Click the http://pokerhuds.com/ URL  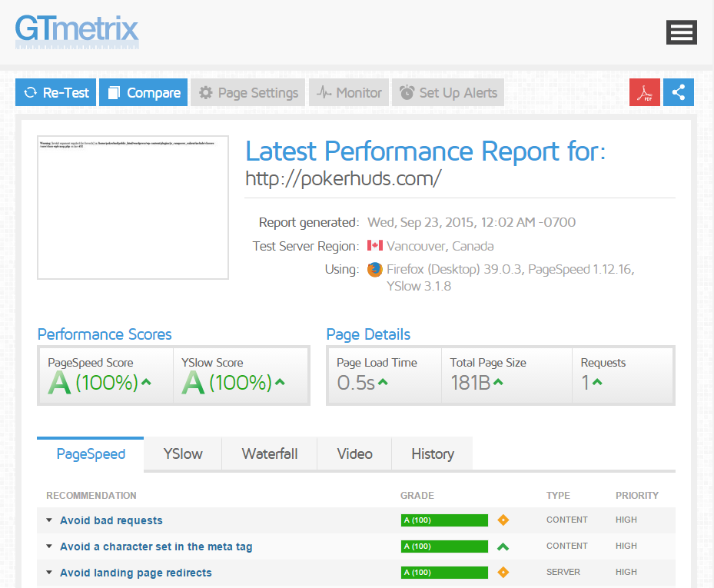[x=344, y=178]
